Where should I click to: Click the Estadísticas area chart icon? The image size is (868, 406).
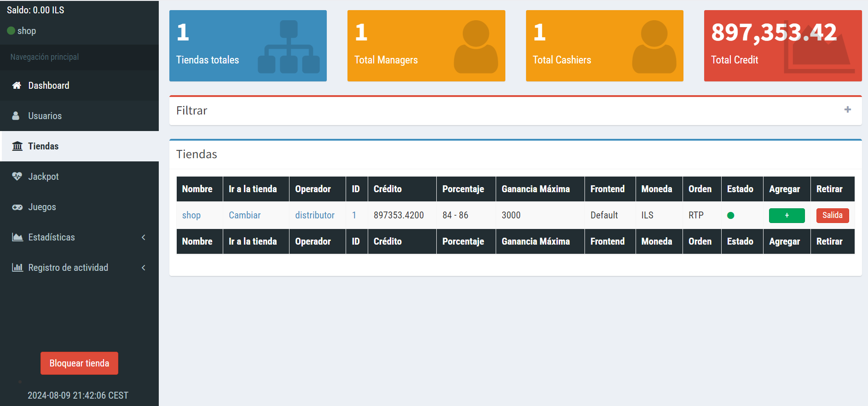(17, 237)
